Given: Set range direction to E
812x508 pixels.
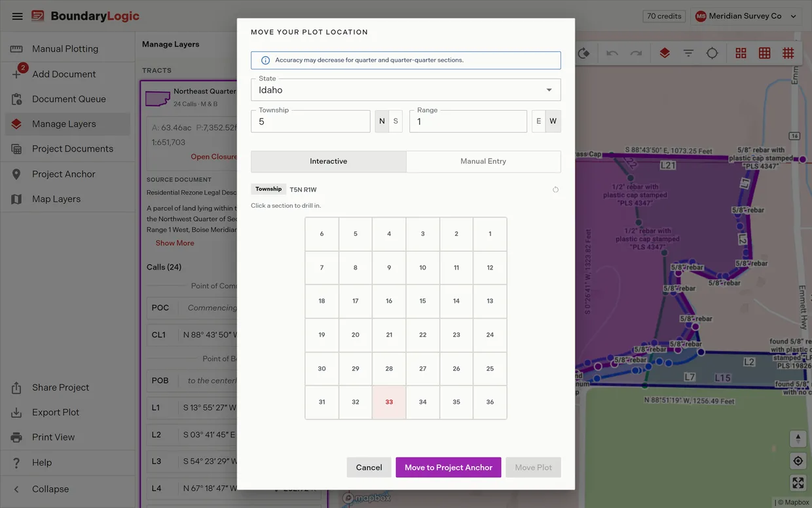Looking at the screenshot, I should tap(539, 121).
